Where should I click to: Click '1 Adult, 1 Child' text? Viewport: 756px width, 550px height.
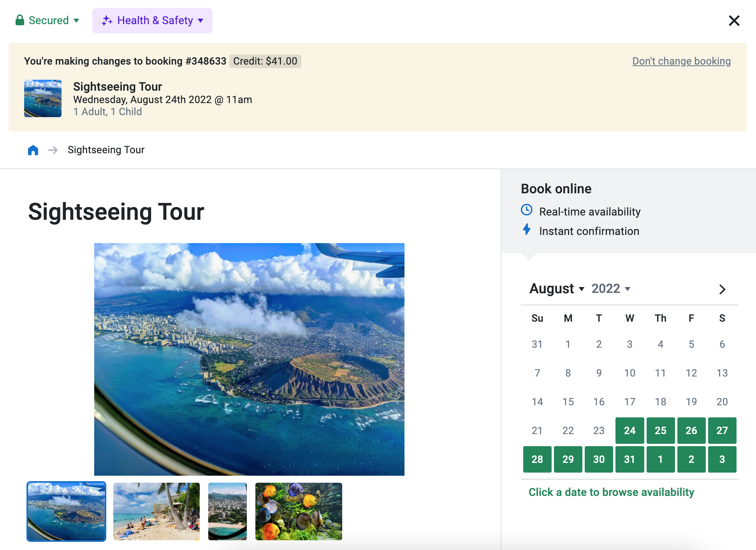coord(107,112)
